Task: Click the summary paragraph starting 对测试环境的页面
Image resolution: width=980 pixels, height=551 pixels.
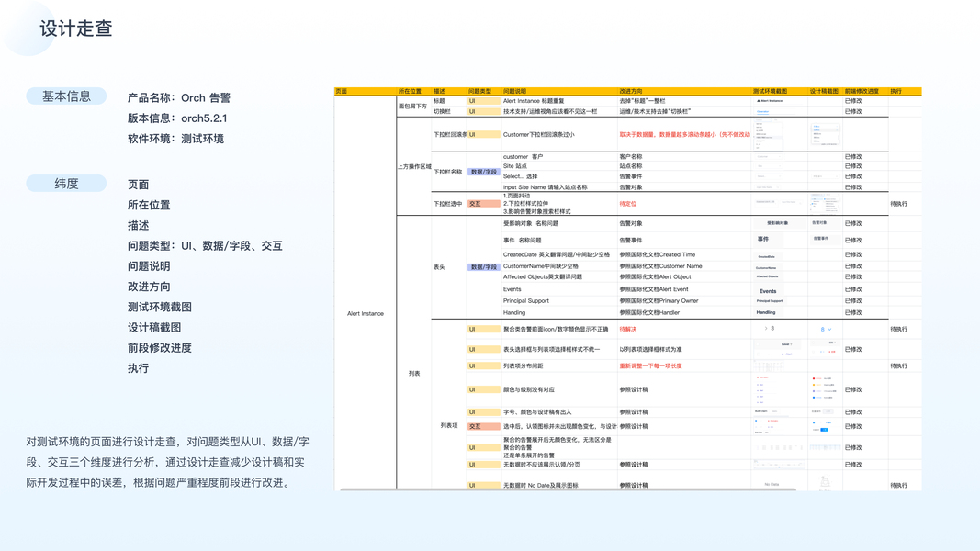Action: [167, 462]
